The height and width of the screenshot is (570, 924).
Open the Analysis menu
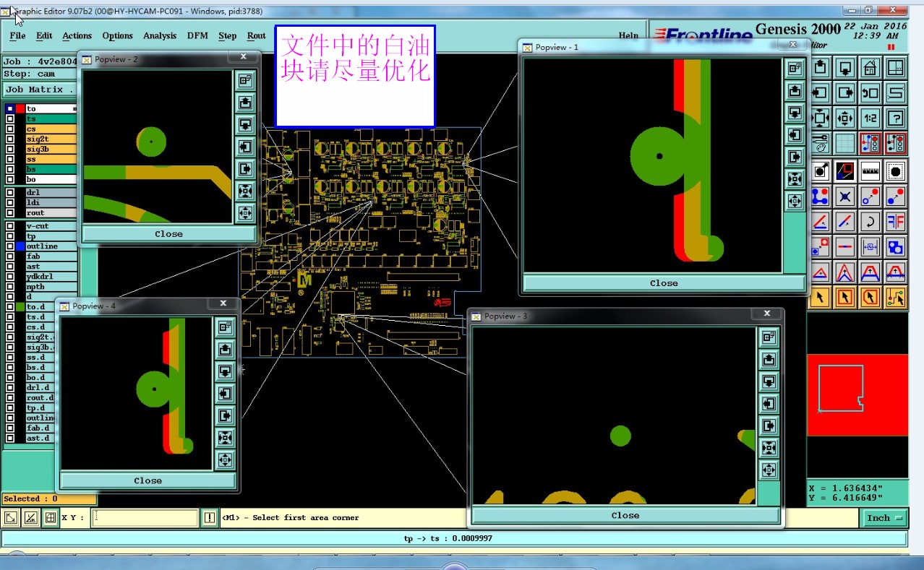tap(160, 35)
